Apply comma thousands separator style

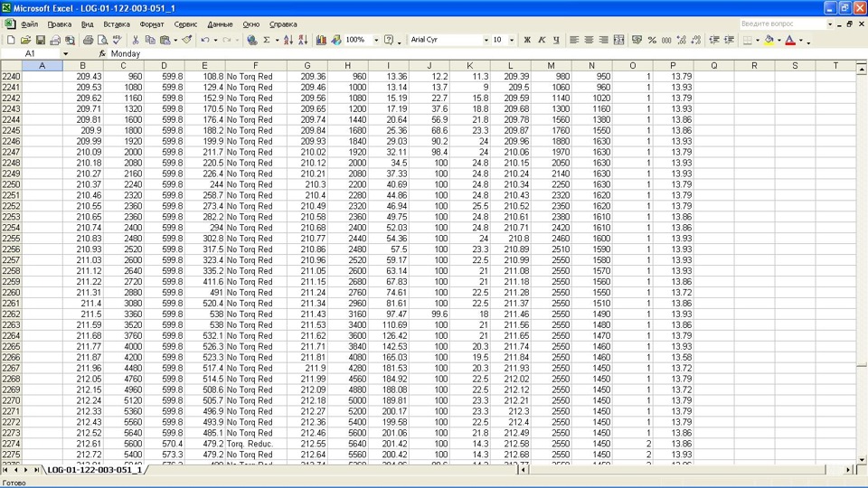click(x=666, y=40)
